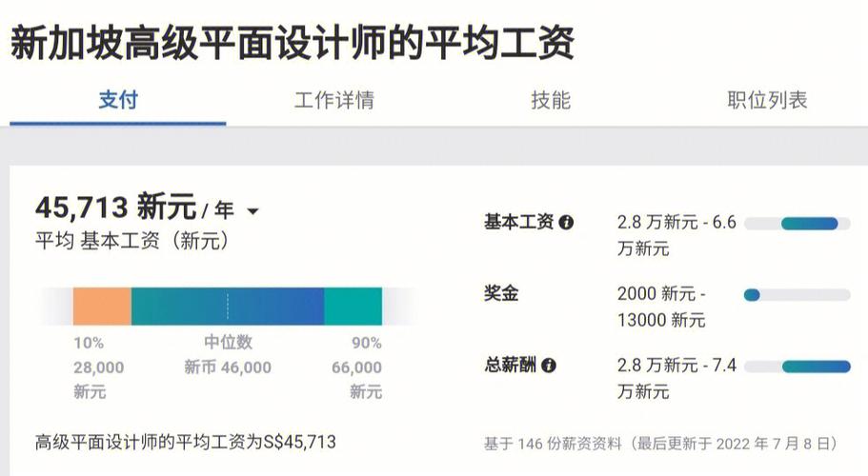868x476 pixels.
Task: Open the 工作详情 tab
Action: [x=334, y=101]
